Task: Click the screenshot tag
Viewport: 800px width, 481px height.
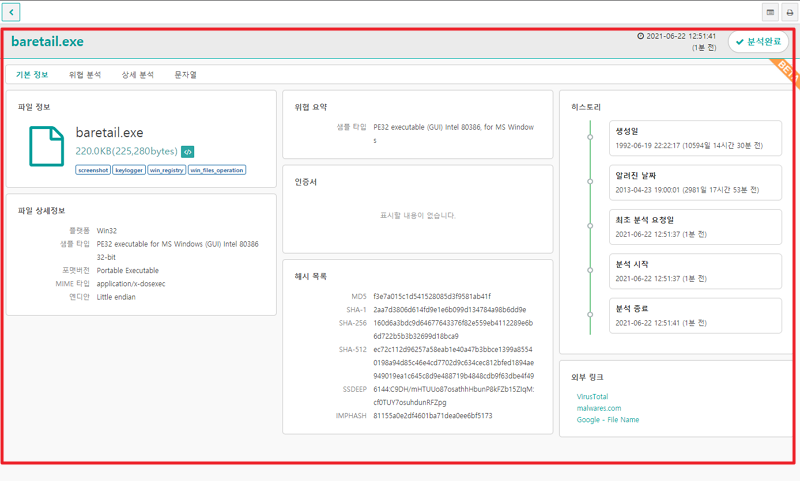Action: tap(92, 170)
